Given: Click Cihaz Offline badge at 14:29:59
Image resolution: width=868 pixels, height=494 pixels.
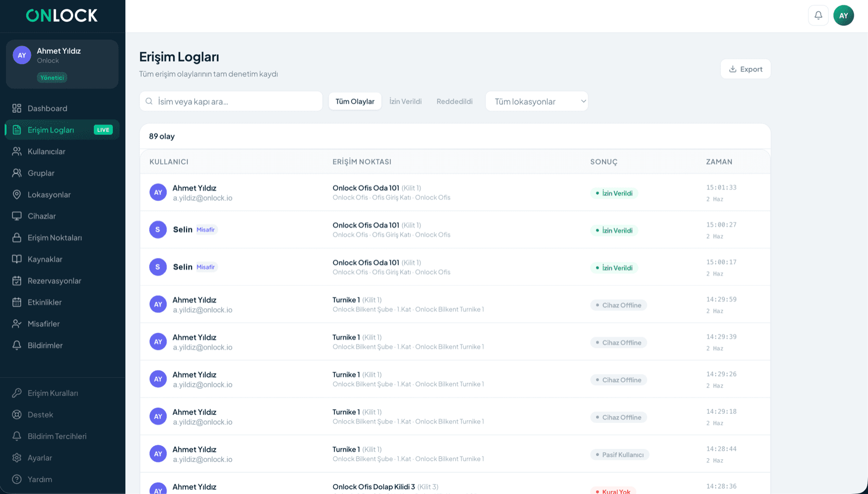Looking at the screenshot, I should (618, 305).
